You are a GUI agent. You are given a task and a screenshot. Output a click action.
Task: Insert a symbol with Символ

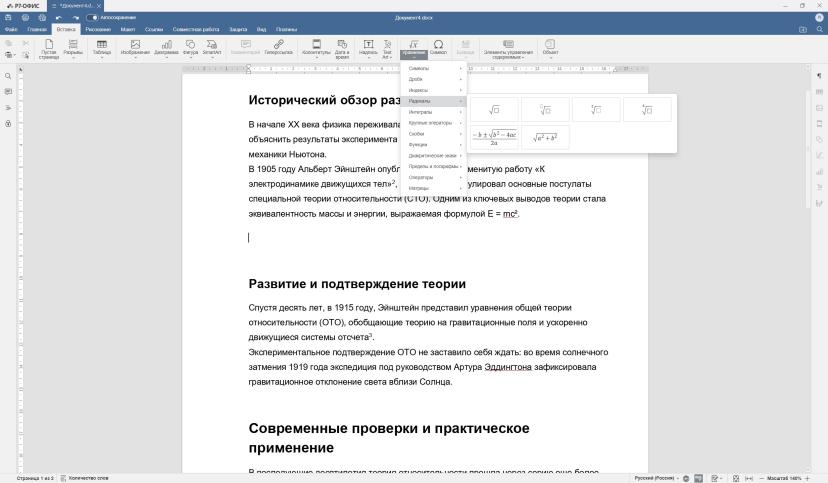438,49
